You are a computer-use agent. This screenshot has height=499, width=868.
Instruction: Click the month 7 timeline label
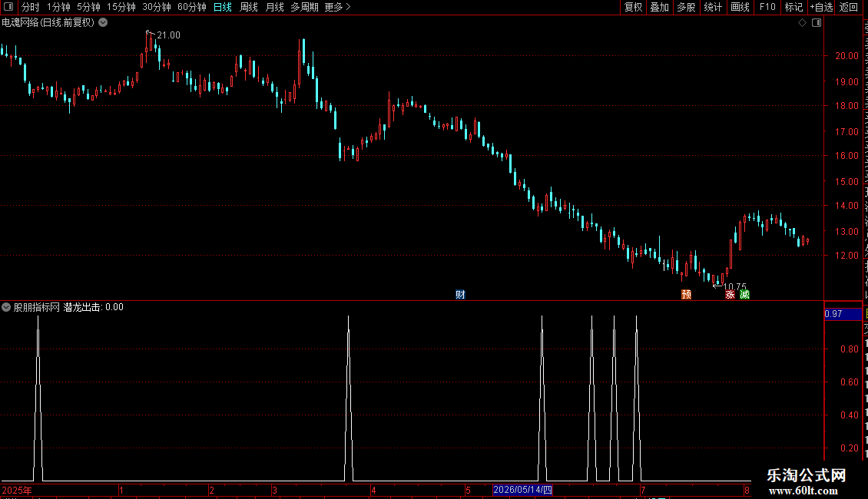click(x=643, y=490)
